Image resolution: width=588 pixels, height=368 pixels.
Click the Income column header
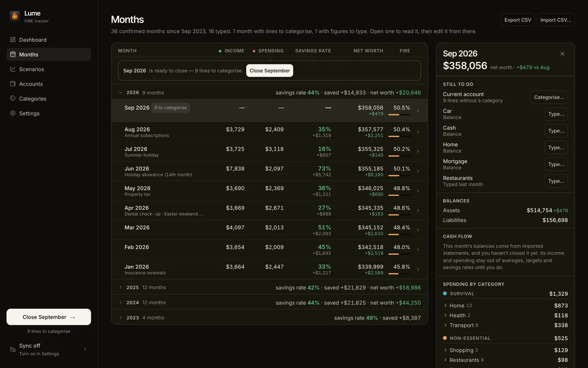(232, 51)
